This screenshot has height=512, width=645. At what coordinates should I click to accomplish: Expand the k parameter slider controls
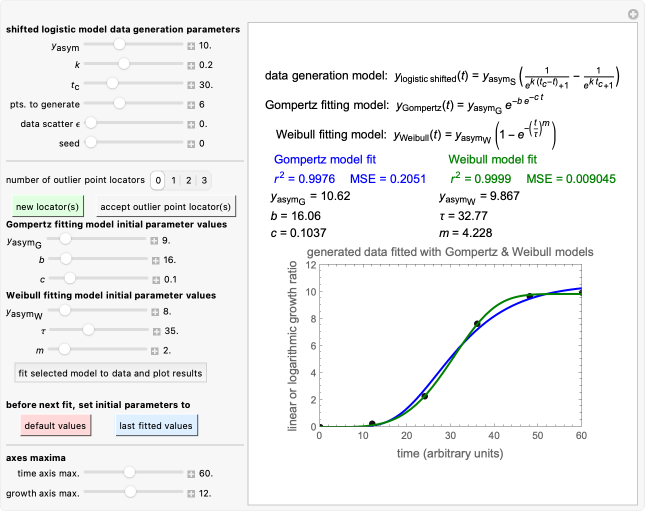[x=191, y=64]
